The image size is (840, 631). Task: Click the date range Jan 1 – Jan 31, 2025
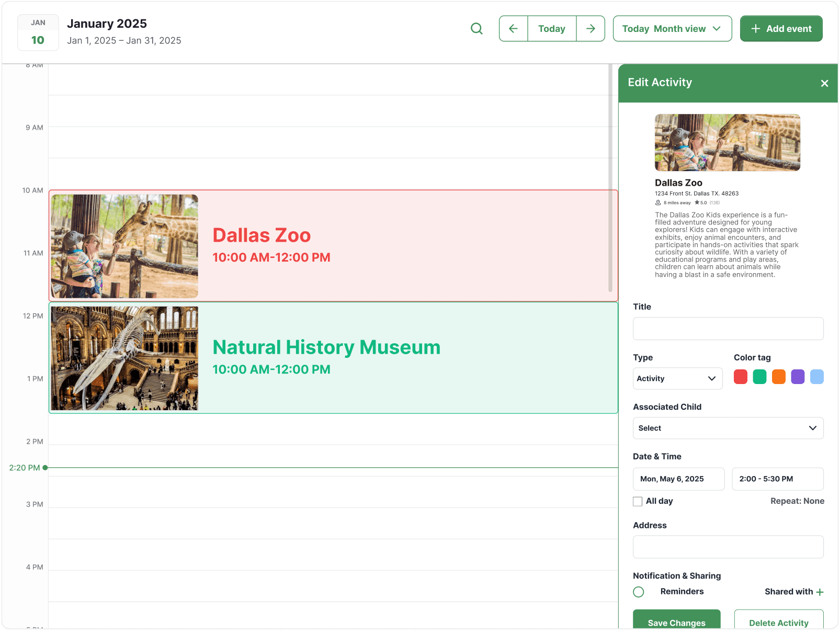click(x=124, y=41)
